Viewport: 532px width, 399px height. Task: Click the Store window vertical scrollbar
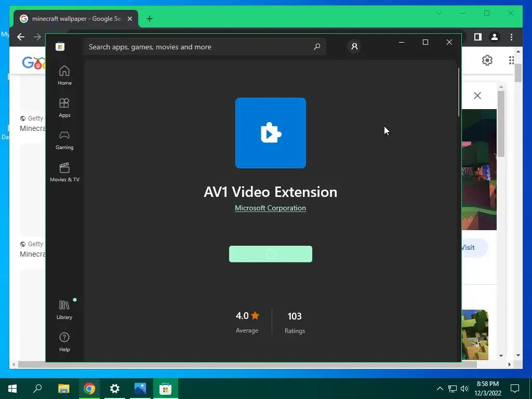(x=459, y=92)
